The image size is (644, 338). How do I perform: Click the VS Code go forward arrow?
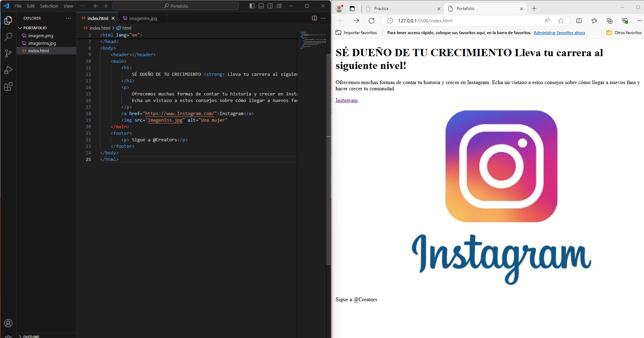(x=105, y=6)
